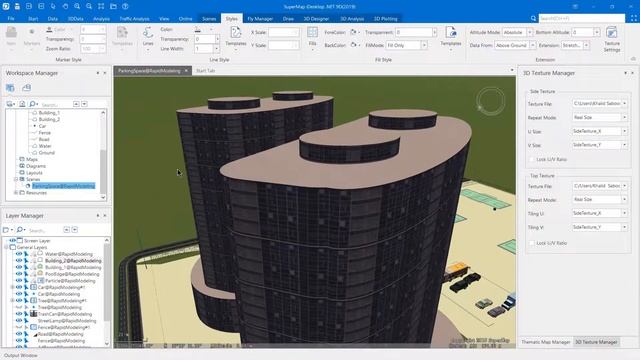The height and width of the screenshot is (360, 640).
Task: Open the Side Texture V Size dropdown
Action: pos(624,145)
